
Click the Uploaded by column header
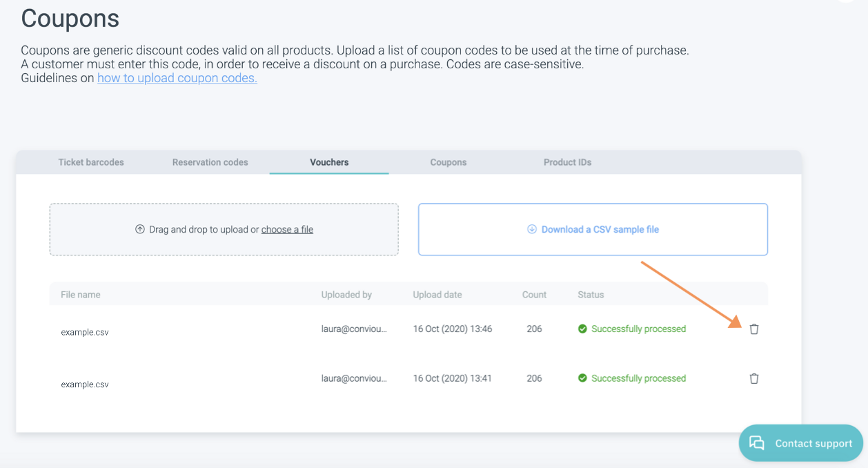[x=346, y=295]
